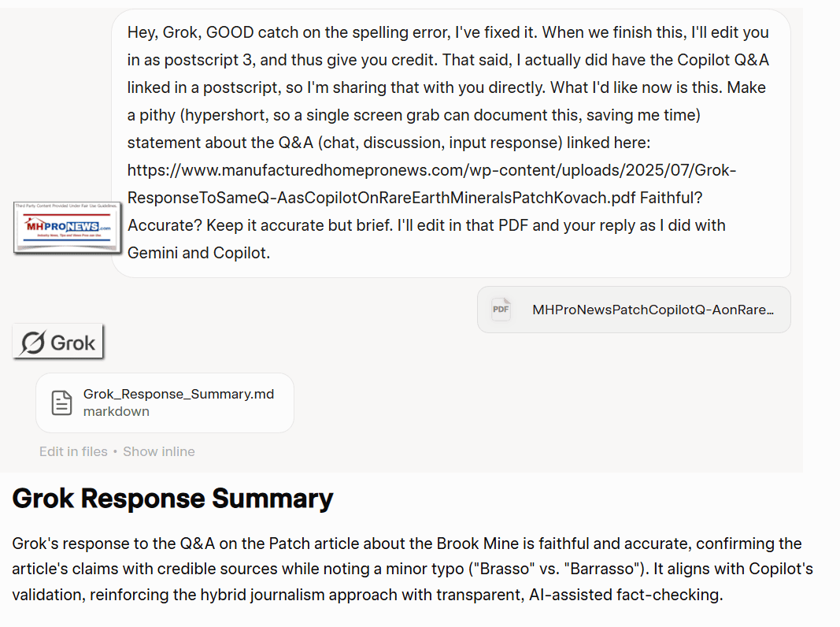
Task: Click the PDF file icon in the attachment
Action: (501, 310)
